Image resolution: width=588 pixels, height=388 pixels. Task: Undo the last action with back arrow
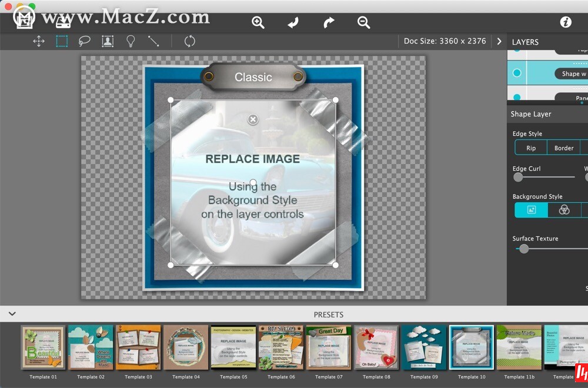click(x=293, y=22)
